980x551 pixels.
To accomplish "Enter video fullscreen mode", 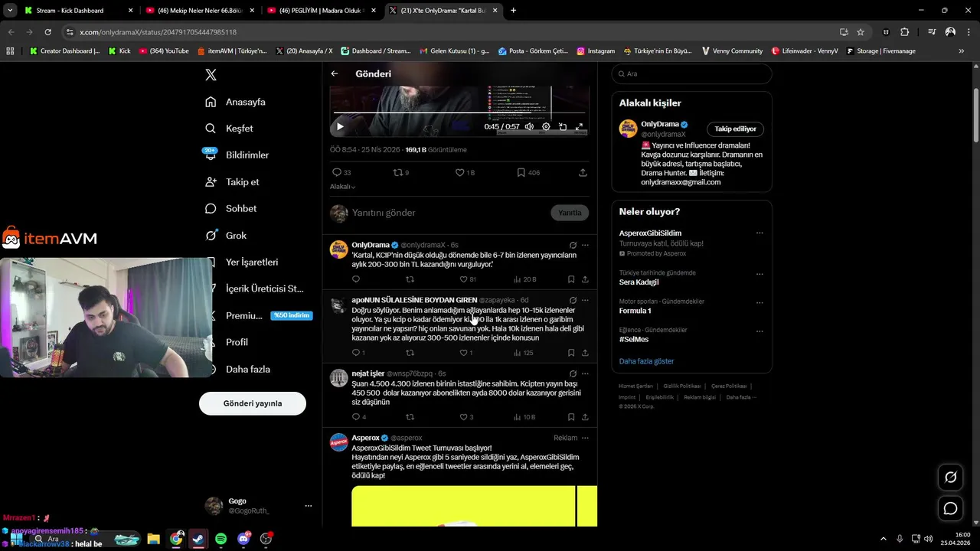I will tap(580, 127).
